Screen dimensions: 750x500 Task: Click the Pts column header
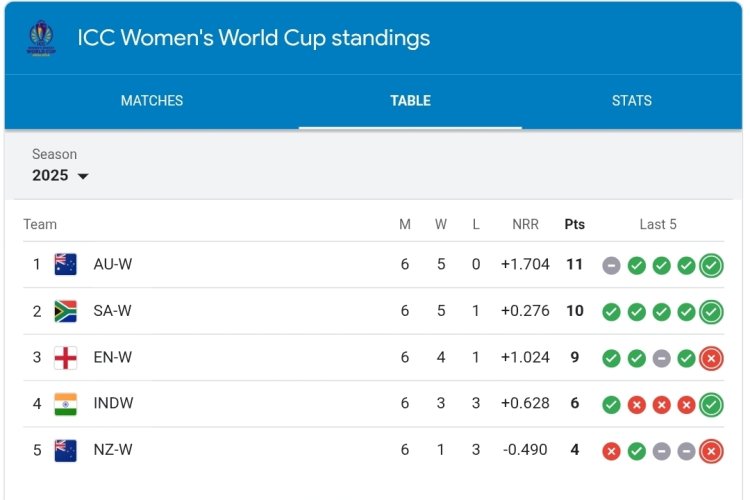575,224
